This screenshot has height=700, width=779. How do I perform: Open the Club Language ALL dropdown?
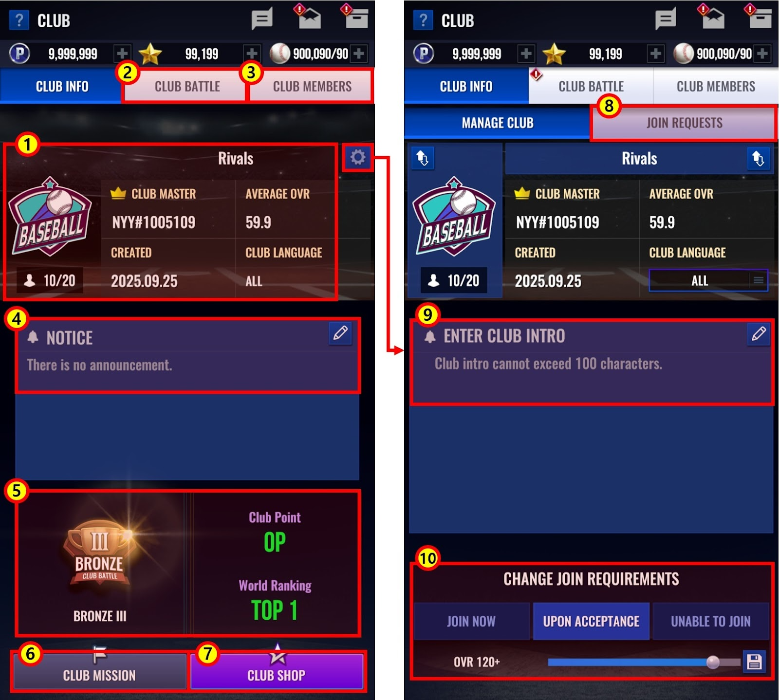[x=708, y=280]
